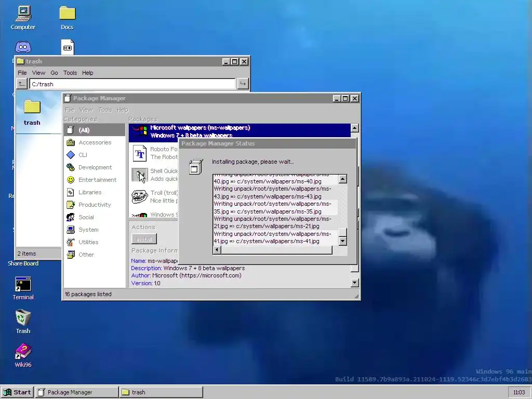Pick the System category

pos(95,230)
